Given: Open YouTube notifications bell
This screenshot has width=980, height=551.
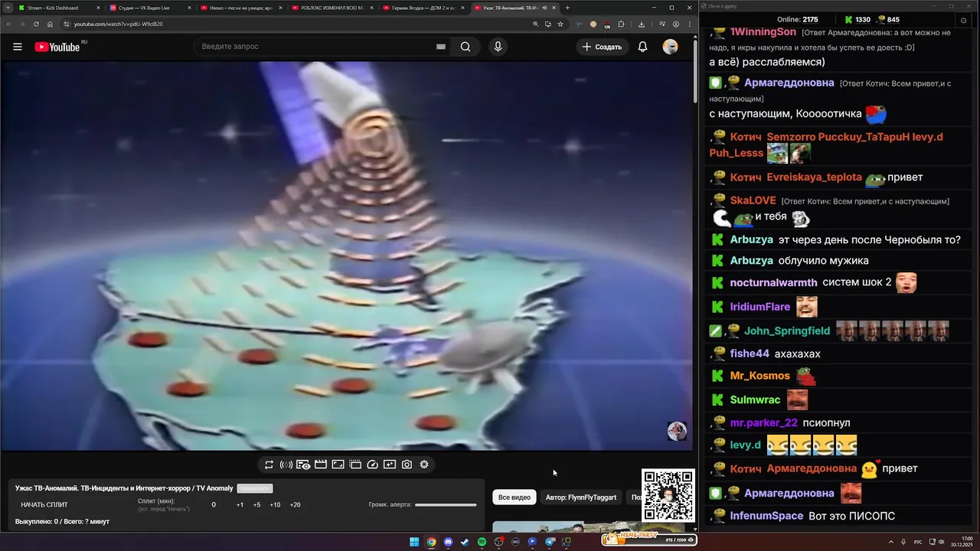Looking at the screenshot, I should pyautogui.click(x=643, y=47).
